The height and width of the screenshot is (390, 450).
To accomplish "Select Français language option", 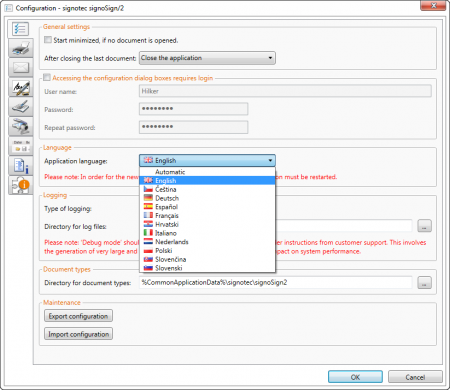I will click(x=207, y=216).
